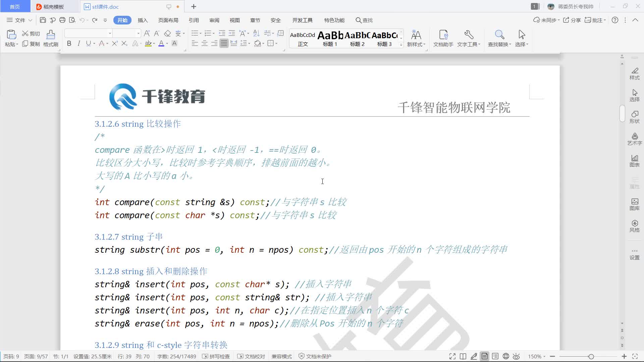
Task: Enter full screen view from status bar
Action: (452, 356)
